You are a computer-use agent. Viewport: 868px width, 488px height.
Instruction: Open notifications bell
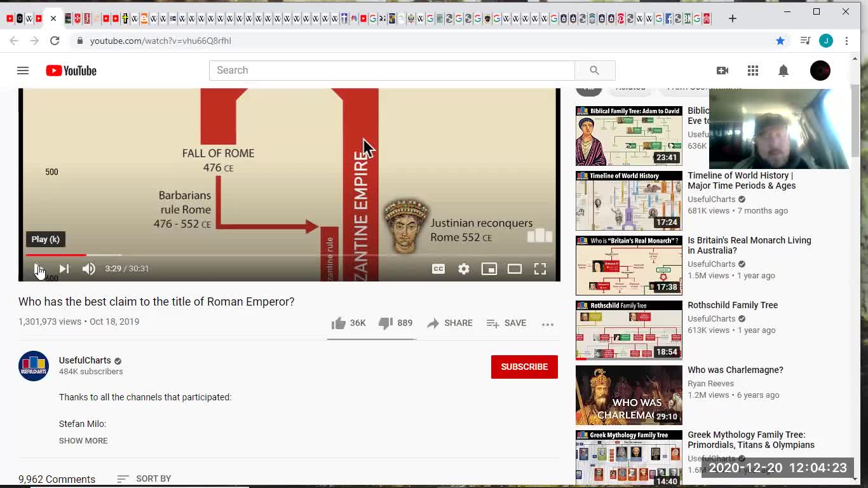783,71
